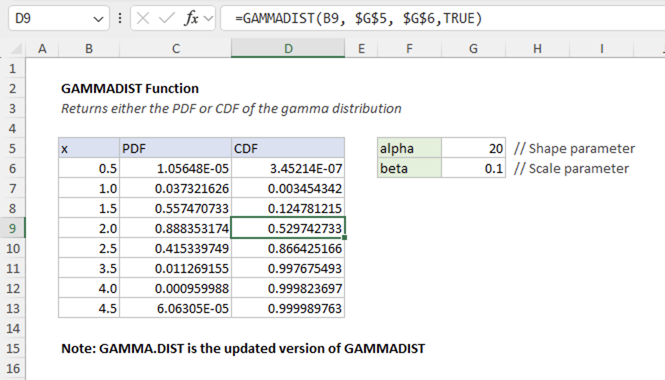
Task: Select column E header
Action: pos(361,49)
